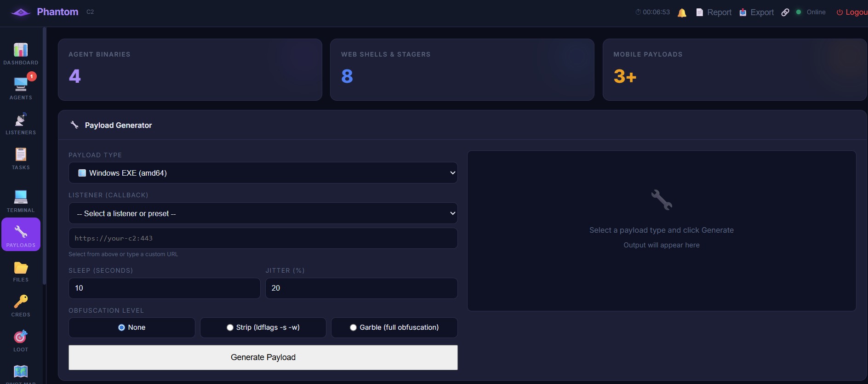868x384 pixels.
Task: Click the Jitter (%) input field
Action: point(361,288)
